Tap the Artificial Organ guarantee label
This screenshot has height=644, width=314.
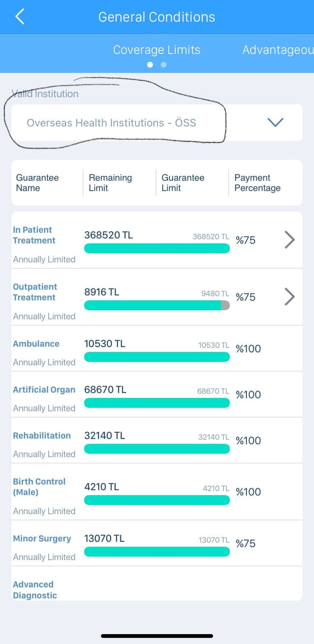[x=44, y=390]
